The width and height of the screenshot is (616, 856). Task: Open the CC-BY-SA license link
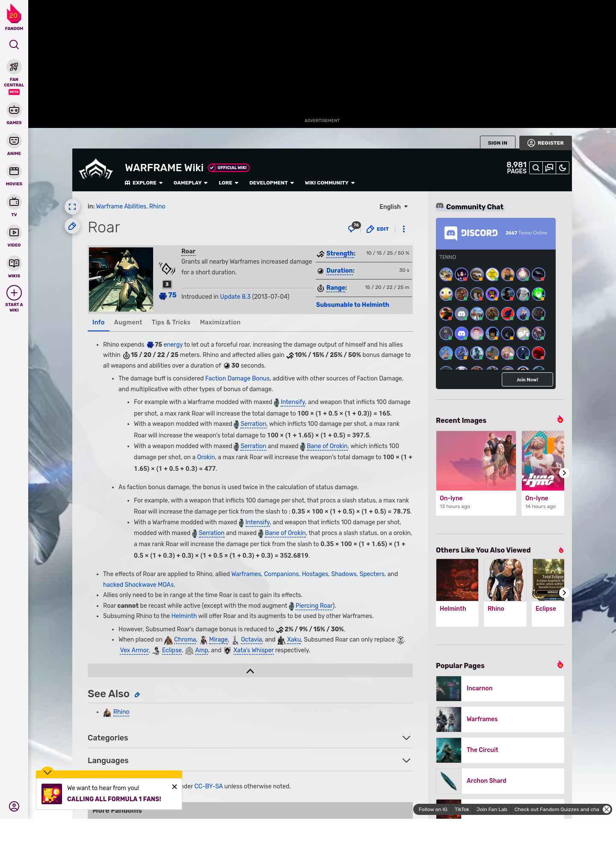click(x=208, y=786)
